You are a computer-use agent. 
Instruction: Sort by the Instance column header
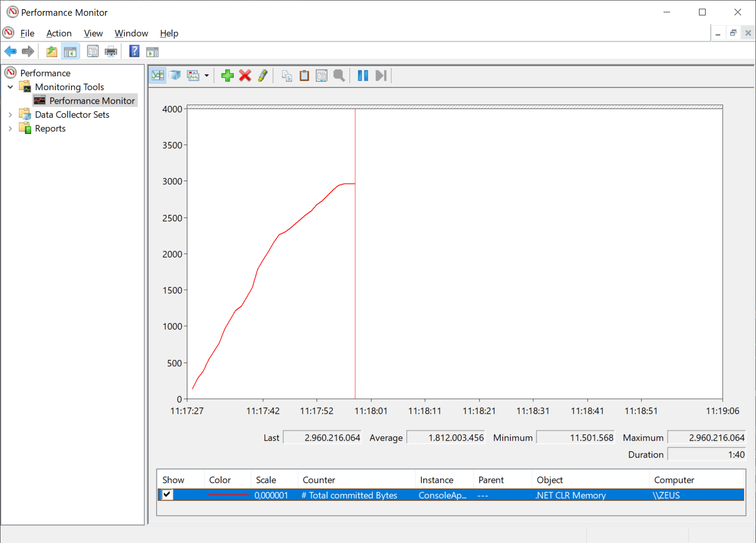pyautogui.click(x=445, y=480)
